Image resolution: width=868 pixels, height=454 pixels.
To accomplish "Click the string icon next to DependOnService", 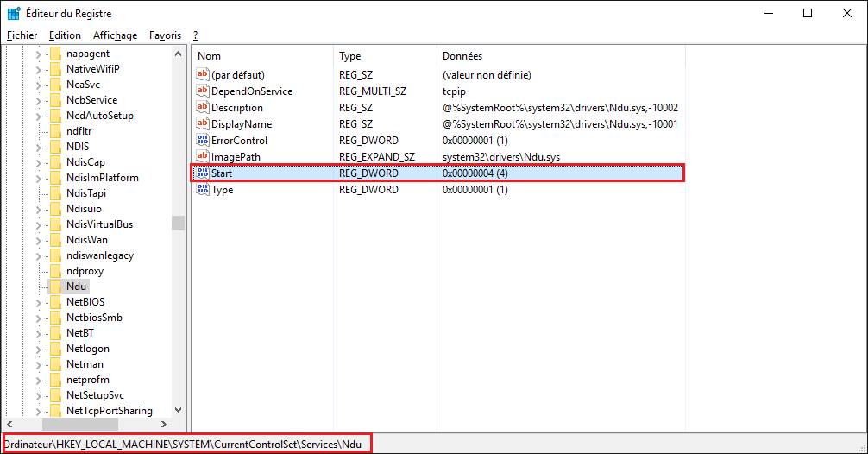I will point(203,91).
